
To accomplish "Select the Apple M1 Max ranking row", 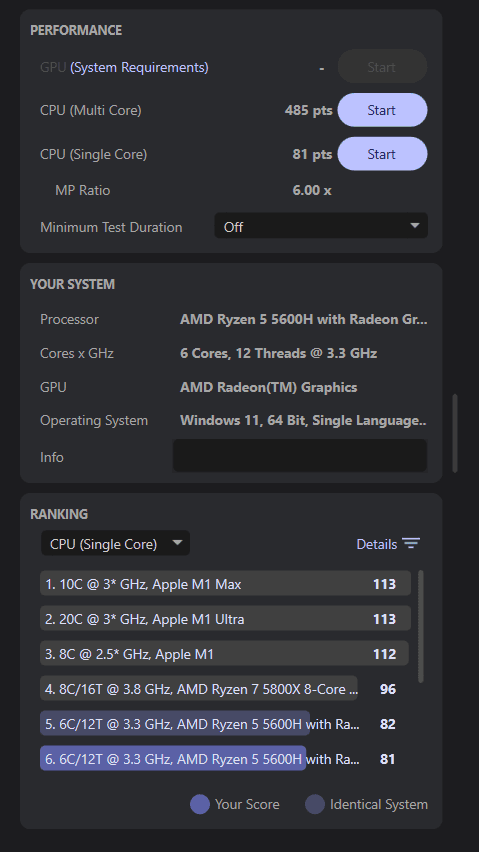I will (225, 584).
